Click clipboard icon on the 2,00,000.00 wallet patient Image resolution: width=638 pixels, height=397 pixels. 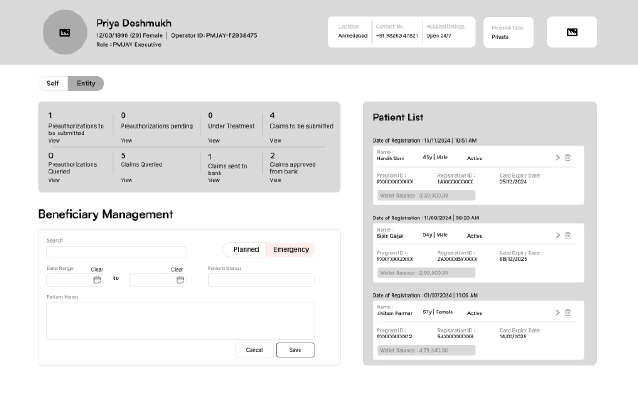[x=568, y=235]
